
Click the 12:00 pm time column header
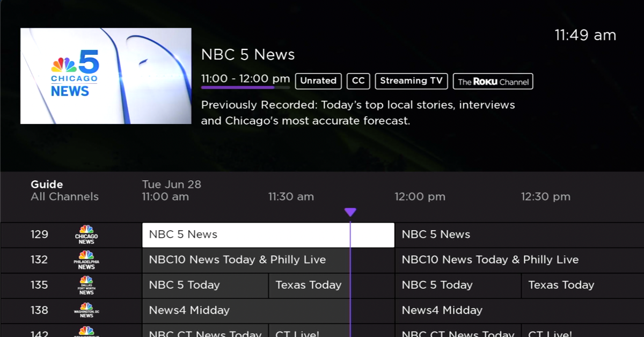(420, 197)
